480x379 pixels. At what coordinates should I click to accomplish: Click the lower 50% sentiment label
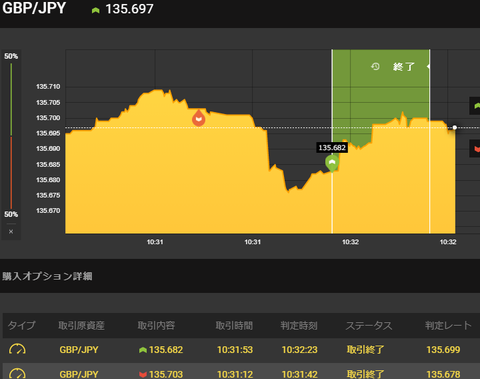(11, 214)
